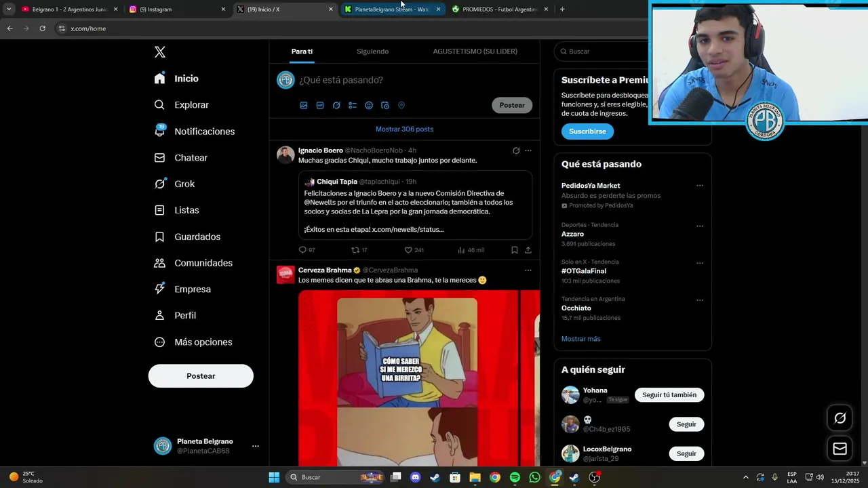Open a new browser tab

tap(562, 9)
